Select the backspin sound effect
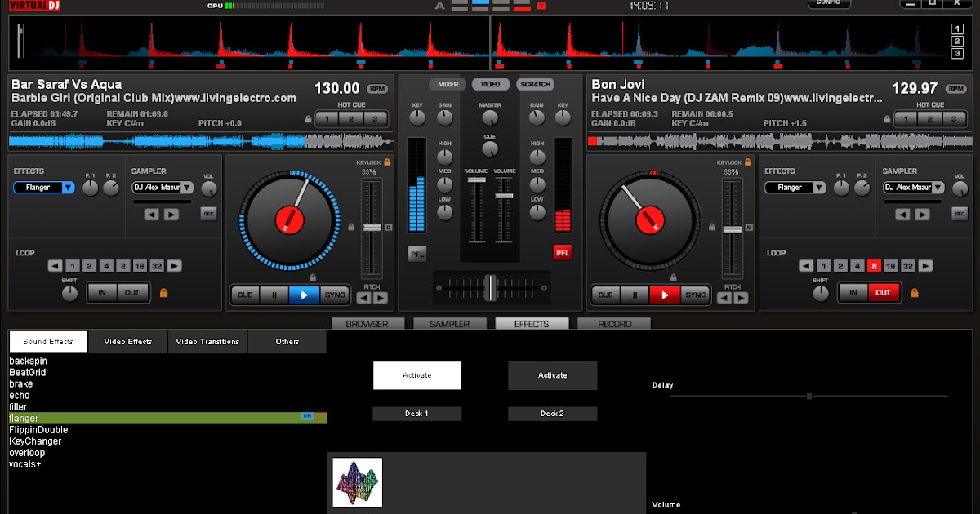Image resolution: width=980 pixels, height=514 pixels. [167, 361]
